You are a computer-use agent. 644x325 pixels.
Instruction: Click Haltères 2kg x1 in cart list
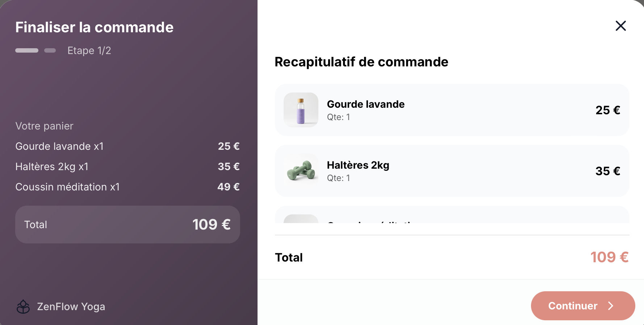(x=52, y=166)
